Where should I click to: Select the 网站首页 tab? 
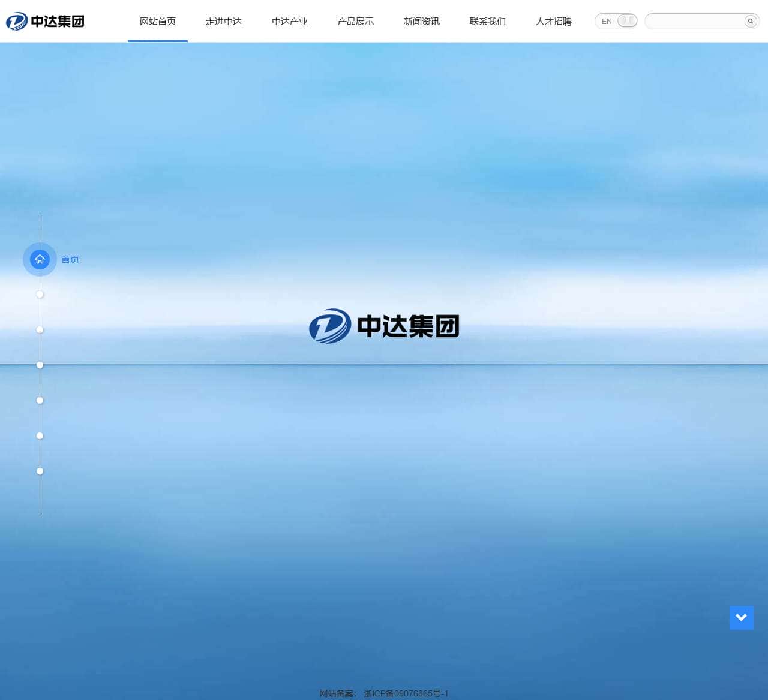coord(157,21)
